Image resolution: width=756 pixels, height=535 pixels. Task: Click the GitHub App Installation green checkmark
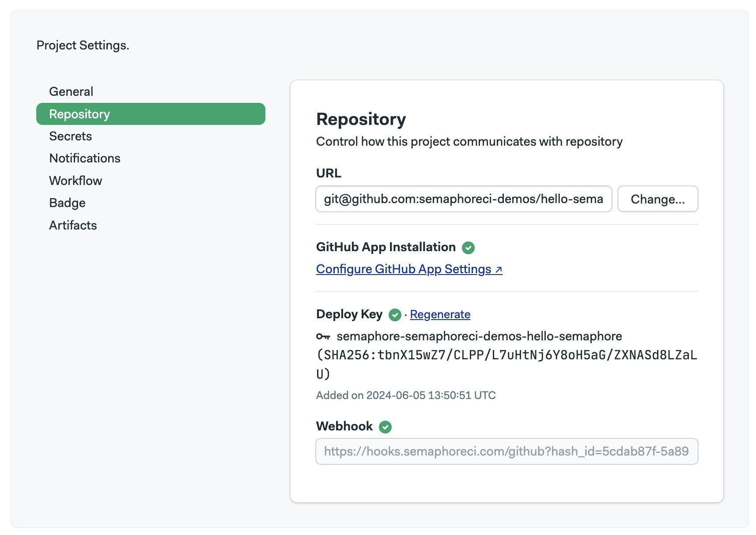[x=468, y=248]
